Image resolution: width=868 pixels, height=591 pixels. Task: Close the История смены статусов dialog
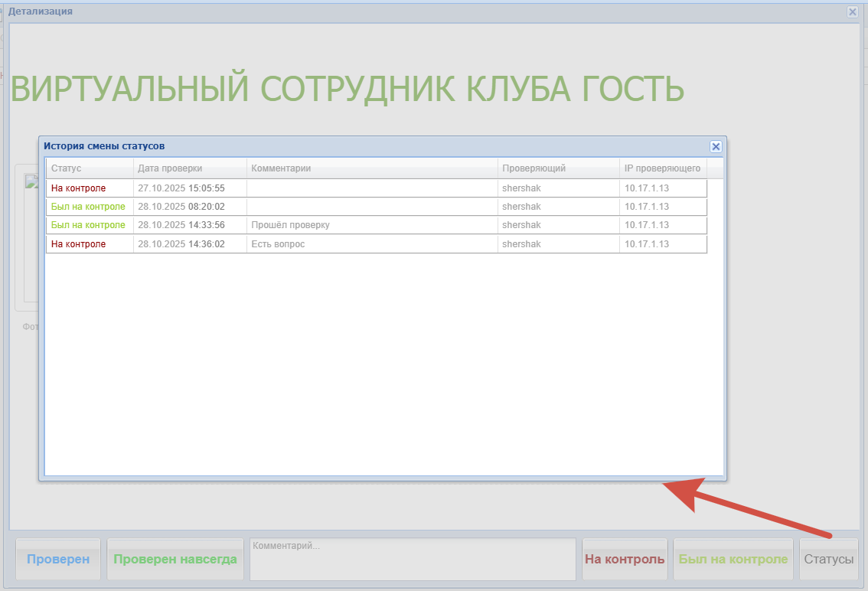[x=715, y=146]
